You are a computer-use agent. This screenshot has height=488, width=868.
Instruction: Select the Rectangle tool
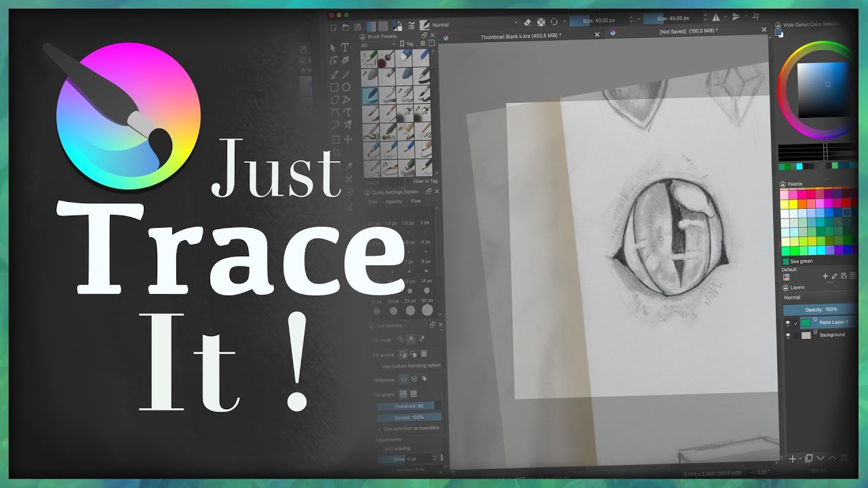(x=334, y=87)
